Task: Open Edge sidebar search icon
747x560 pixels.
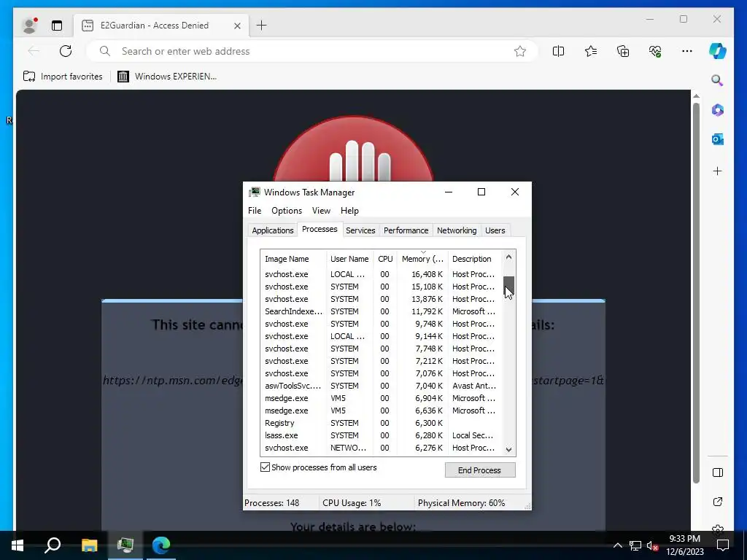Action: click(x=718, y=80)
